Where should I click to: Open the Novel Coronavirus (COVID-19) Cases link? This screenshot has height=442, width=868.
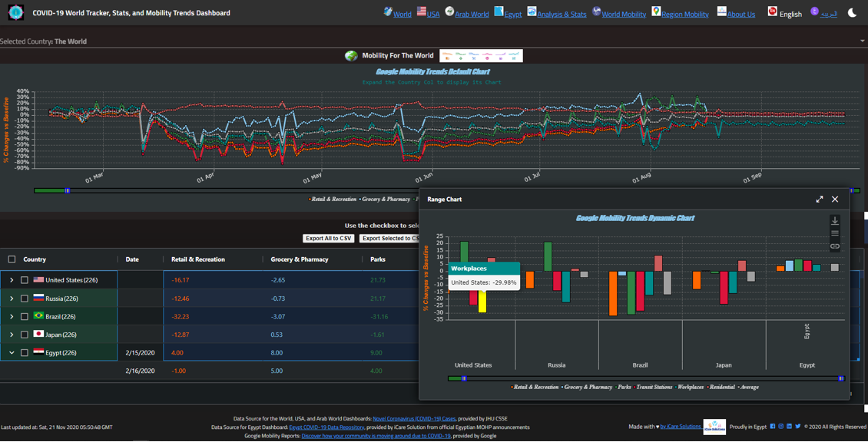(414, 418)
